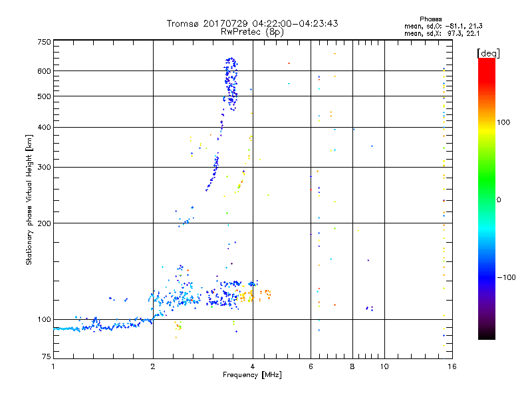Viewport: 532px width, 399px height.
Task: Click the y-axis tick label "200"
Action: 44,223
